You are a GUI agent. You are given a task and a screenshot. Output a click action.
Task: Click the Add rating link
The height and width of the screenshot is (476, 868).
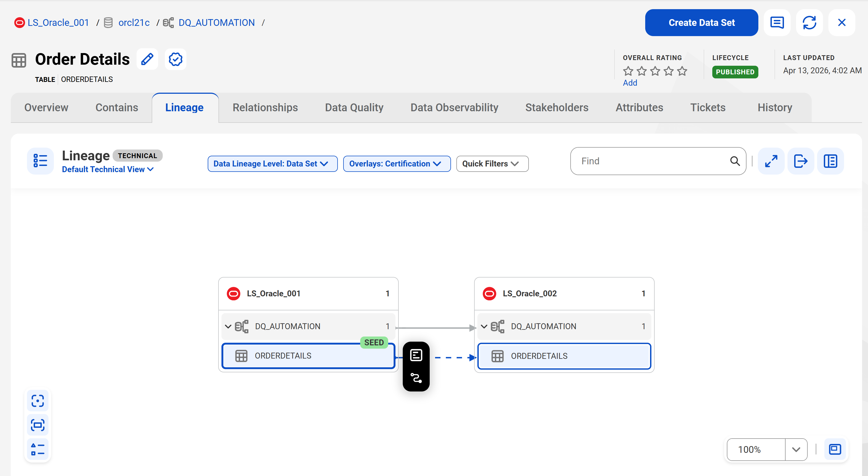click(x=630, y=83)
